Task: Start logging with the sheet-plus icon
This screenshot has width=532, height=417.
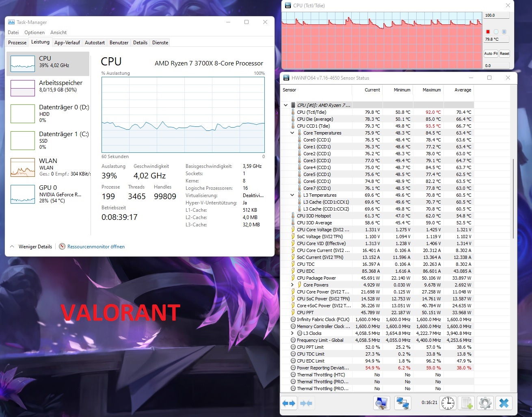Action: (466, 403)
